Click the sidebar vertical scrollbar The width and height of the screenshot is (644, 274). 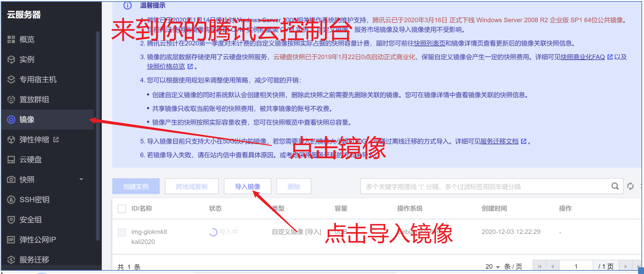[98, 135]
